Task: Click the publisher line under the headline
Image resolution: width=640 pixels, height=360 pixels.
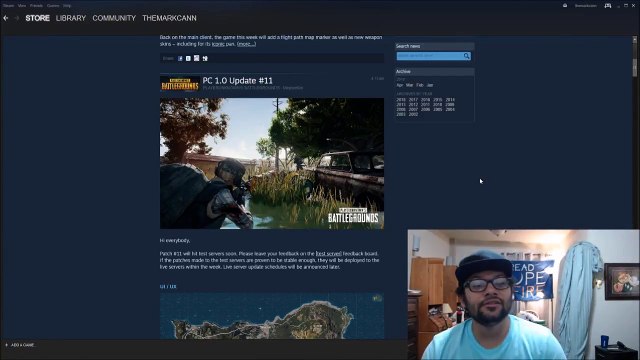Action: [x=253, y=88]
